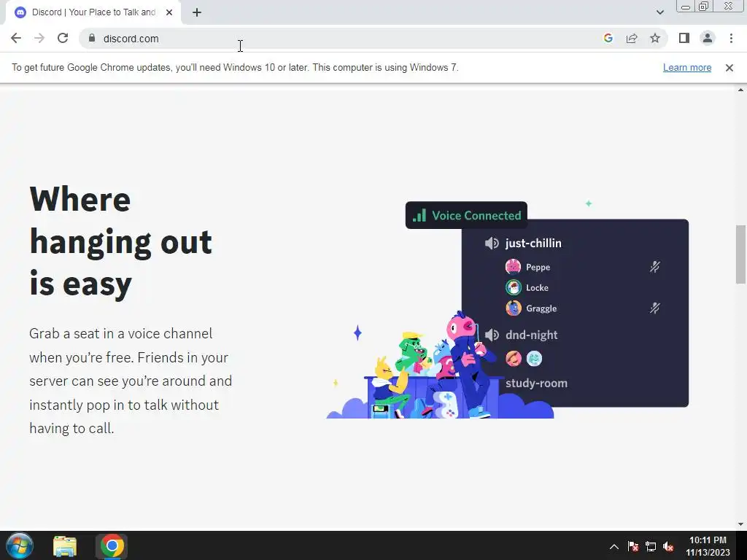
Task: Bookmark this tab with the star icon
Action: [x=655, y=38]
